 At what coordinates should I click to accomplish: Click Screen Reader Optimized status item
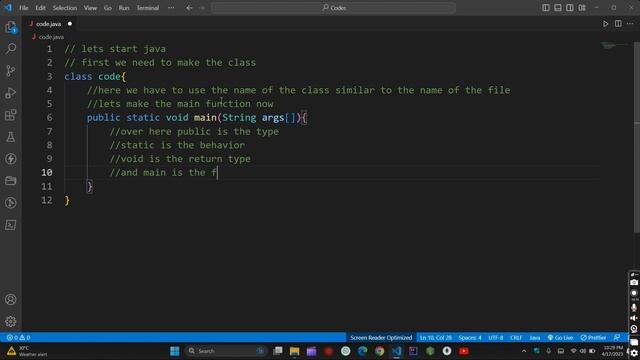[x=381, y=338]
